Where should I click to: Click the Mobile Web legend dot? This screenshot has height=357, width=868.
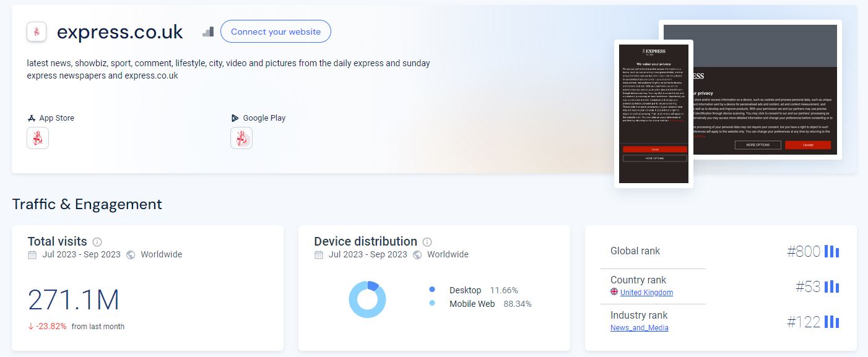point(432,303)
